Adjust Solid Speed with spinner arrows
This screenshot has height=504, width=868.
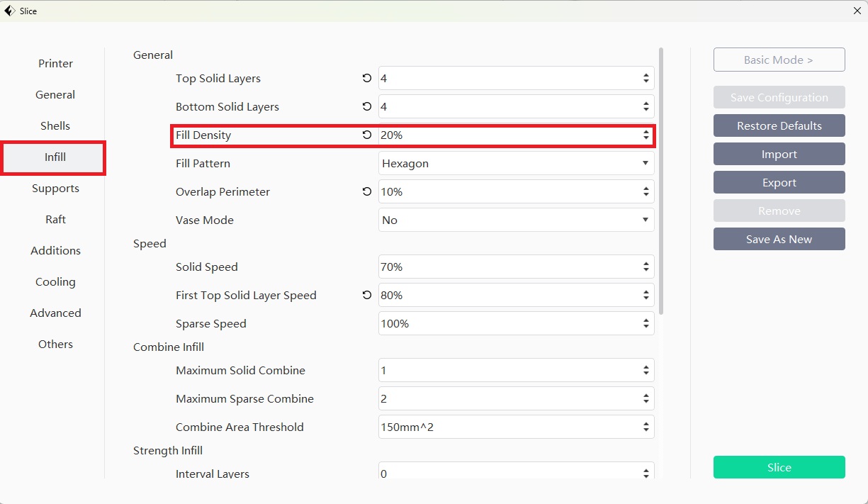tap(646, 267)
